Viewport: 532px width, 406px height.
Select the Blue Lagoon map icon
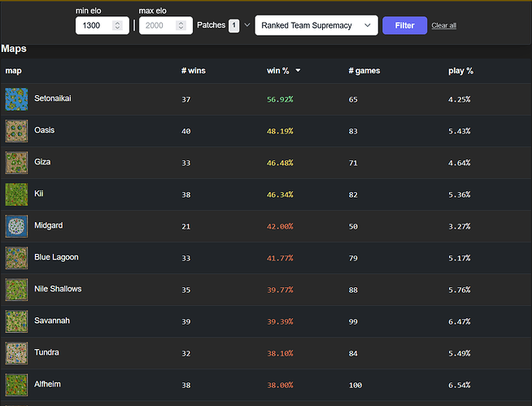[16, 258]
